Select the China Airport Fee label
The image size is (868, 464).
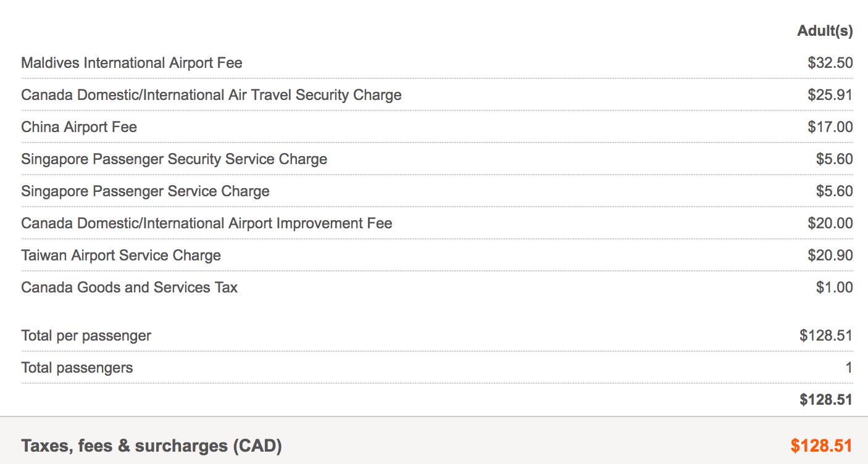pyautogui.click(x=79, y=127)
